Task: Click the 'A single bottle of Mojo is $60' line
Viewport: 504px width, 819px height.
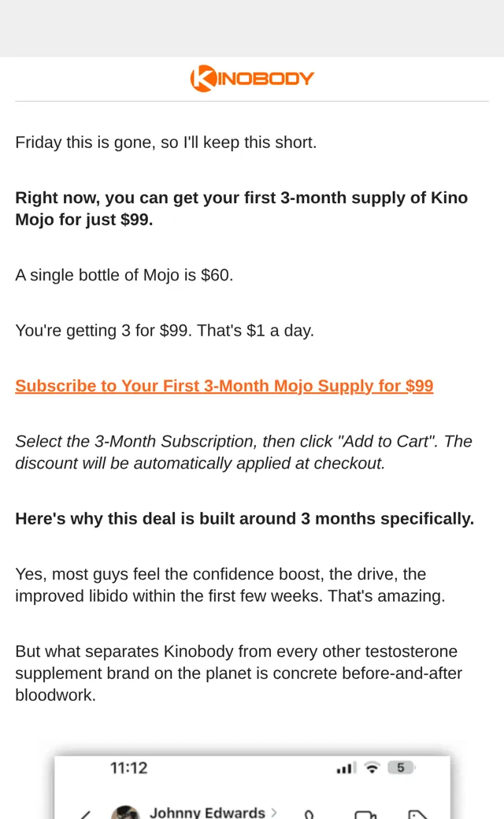Action: click(124, 276)
